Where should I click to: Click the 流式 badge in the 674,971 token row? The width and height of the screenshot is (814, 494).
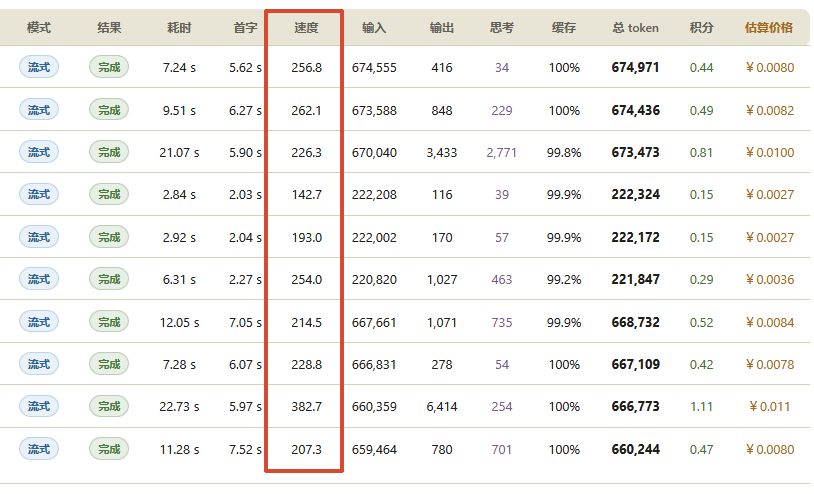[39, 67]
